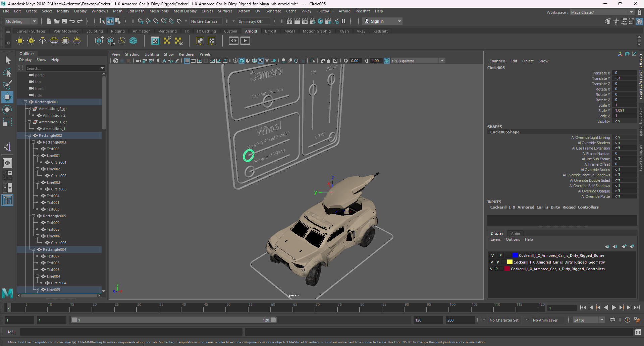Click the MEL command line input

pos(131,332)
